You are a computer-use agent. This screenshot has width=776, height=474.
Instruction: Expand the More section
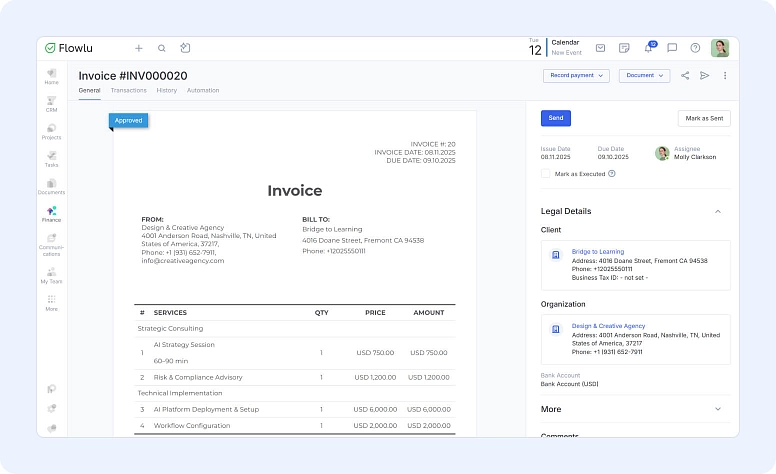(x=718, y=409)
